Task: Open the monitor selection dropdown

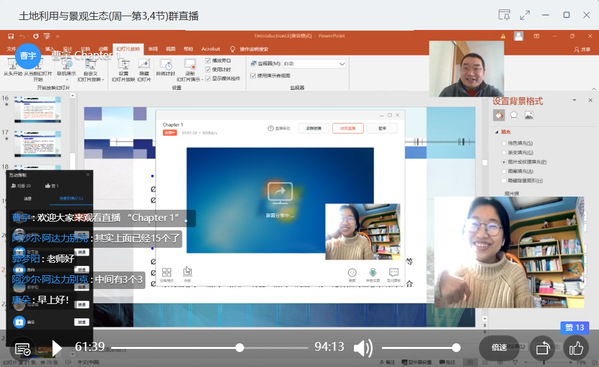Action: pyautogui.click(x=314, y=64)
